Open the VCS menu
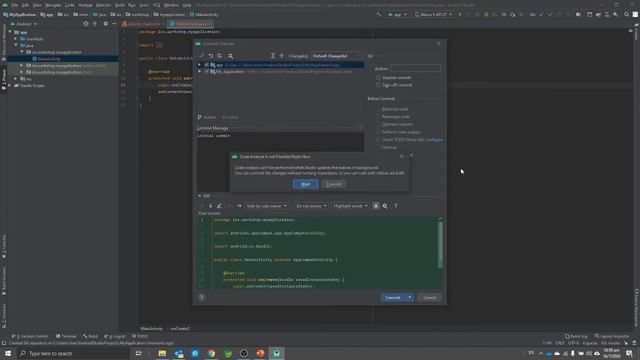This screenshot has width=640, height=360. point(157,5)
